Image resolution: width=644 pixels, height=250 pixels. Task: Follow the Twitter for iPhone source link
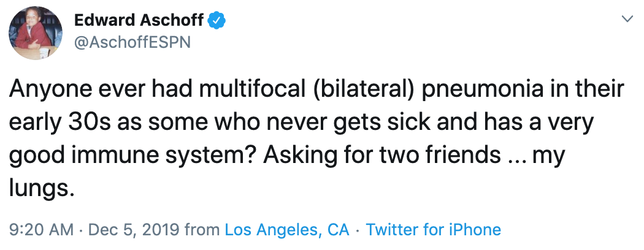(x=434, y=230)
